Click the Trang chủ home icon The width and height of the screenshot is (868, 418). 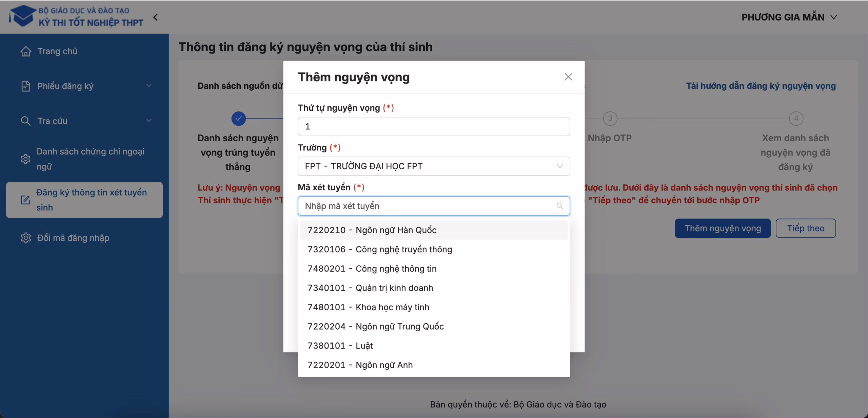(x=26, y=51)
